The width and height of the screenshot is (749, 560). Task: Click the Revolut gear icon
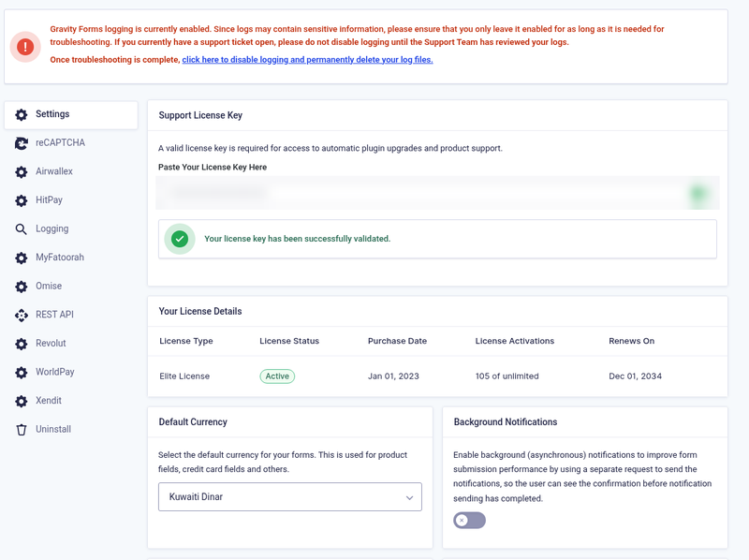21,344
